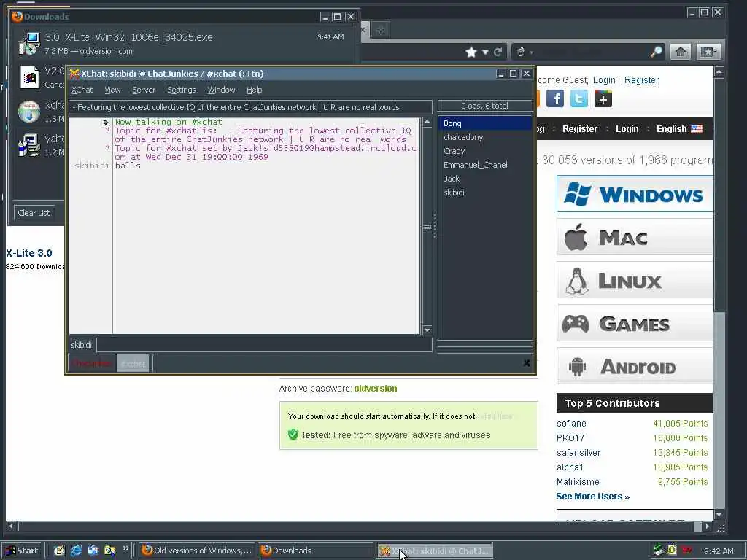Screen dimensions: 747x560
Task: Open the Linux software category
Action: click(x=635, y=280)
